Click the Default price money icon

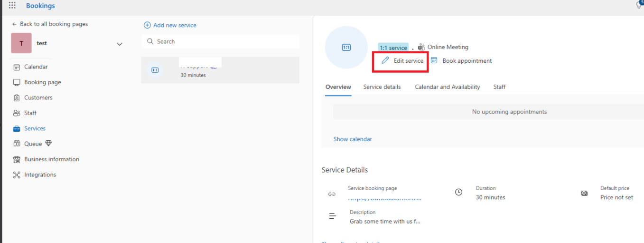coord(584,193)
